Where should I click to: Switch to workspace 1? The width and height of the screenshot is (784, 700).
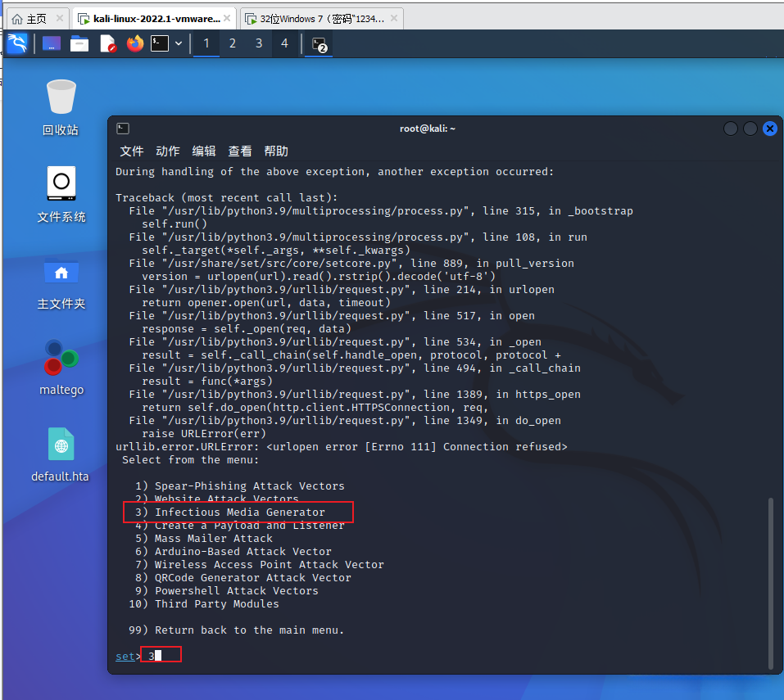coord(206,44)
